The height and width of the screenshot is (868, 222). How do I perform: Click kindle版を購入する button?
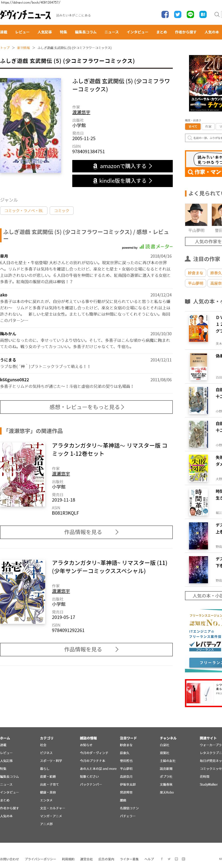(x=122, y=181)
